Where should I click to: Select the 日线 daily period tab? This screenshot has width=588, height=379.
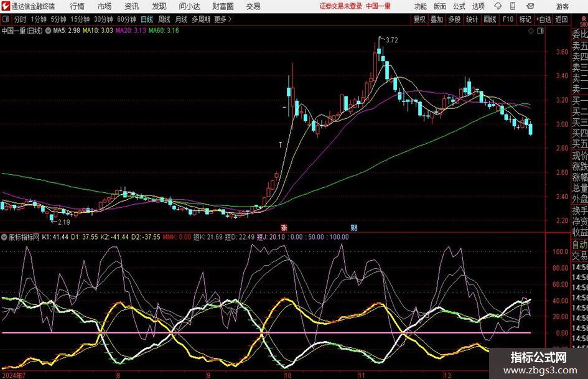[147, 19]
